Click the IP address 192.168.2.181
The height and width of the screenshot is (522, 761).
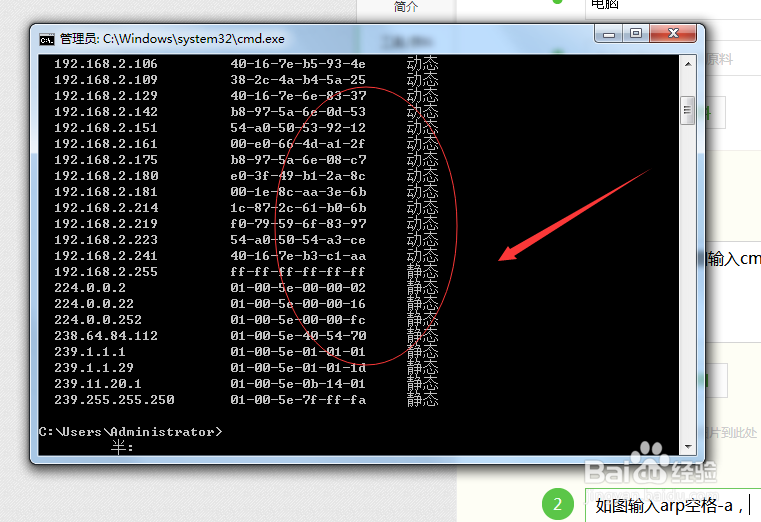[106, 192]
